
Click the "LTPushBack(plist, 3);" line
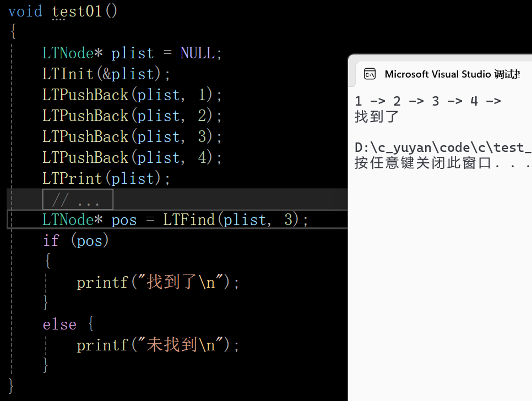click(x=132, y=137)
